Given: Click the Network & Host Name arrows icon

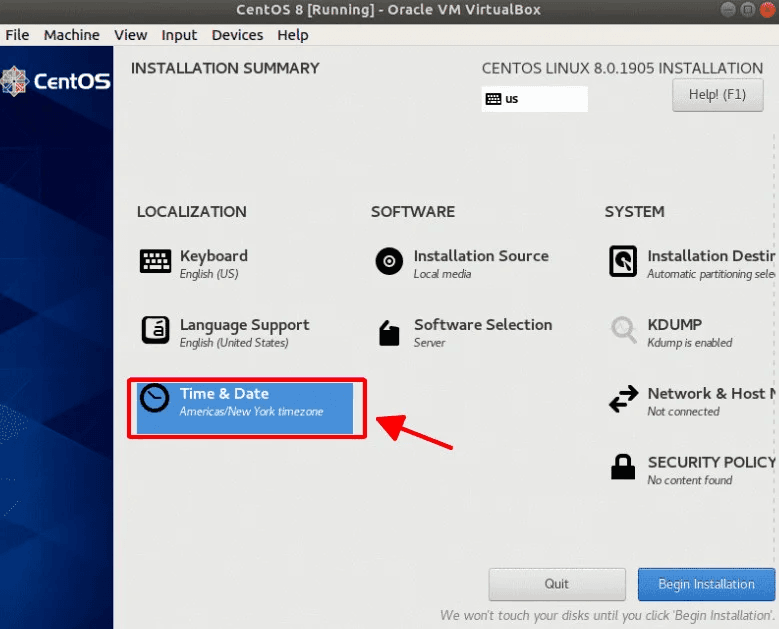Looking at the screenshot, I should coord(623,398).
